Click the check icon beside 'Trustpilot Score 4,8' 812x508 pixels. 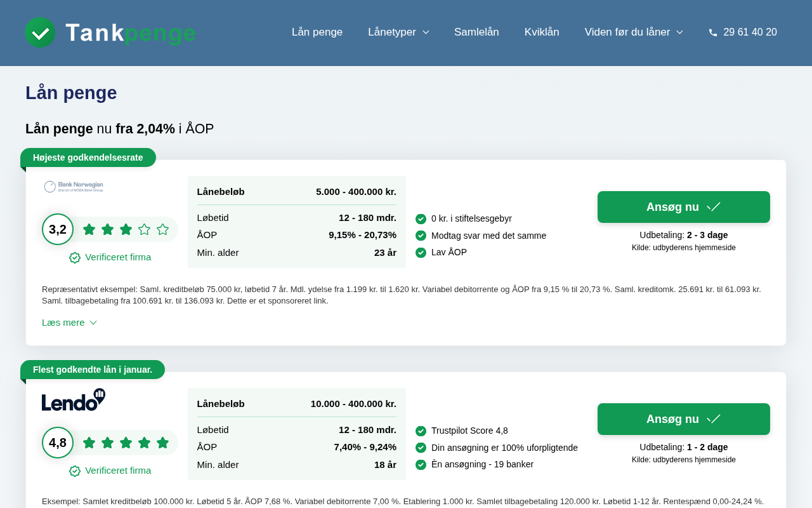[x=421, y=431]
